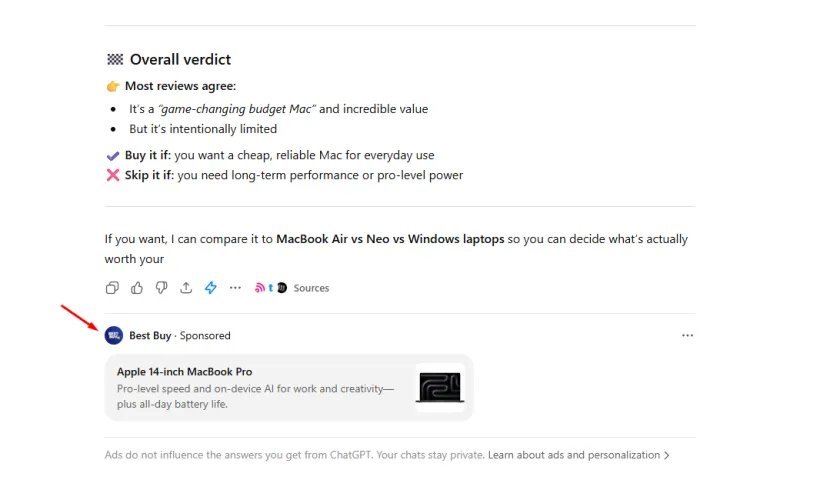Click the MacBook Pro product thumbnail
The image size is (840, 500).
point(440,388)
